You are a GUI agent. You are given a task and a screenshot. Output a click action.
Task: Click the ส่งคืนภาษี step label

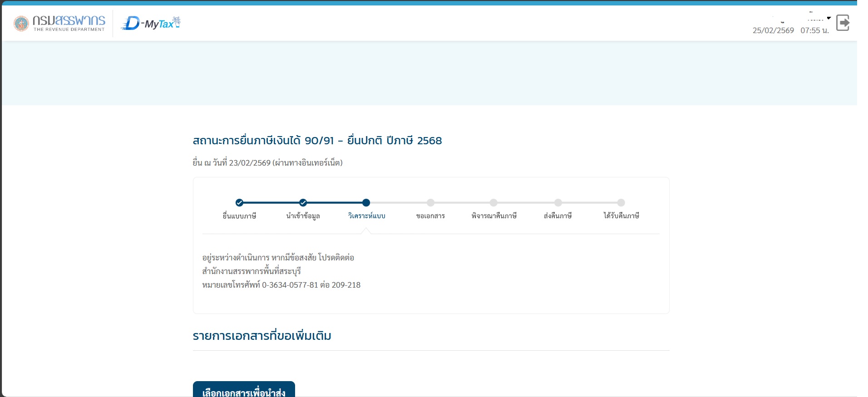(558, 216)
